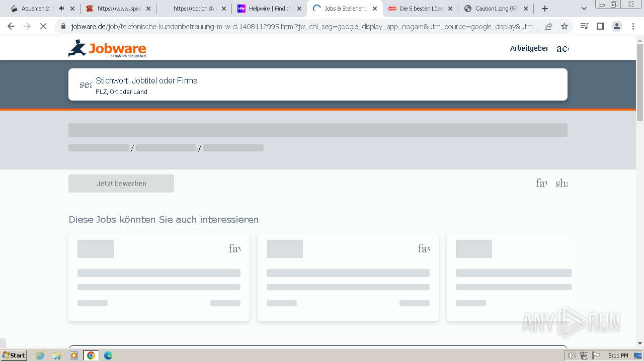
Task: Click the search icon in the job search box
Action: 86,84
